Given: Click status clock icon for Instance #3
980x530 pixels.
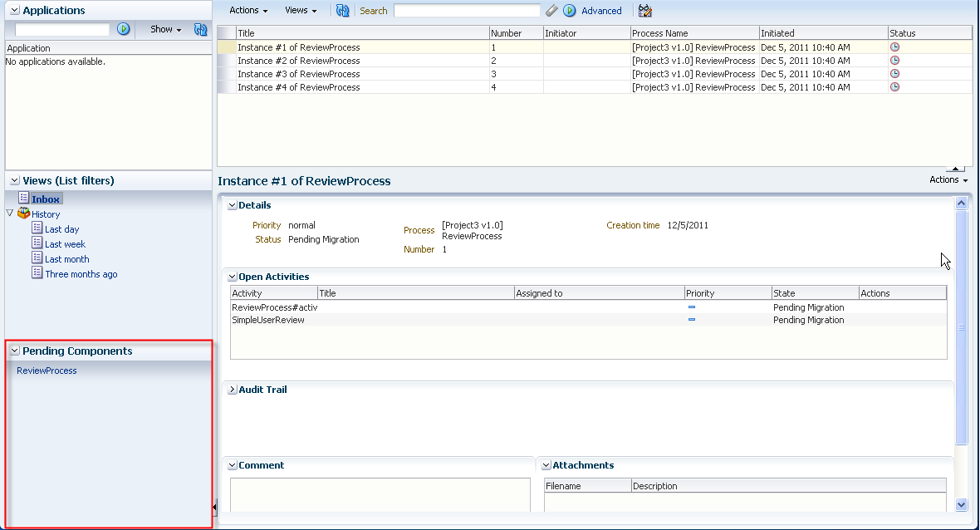Looking at the screenshot, I should [895, 74].
